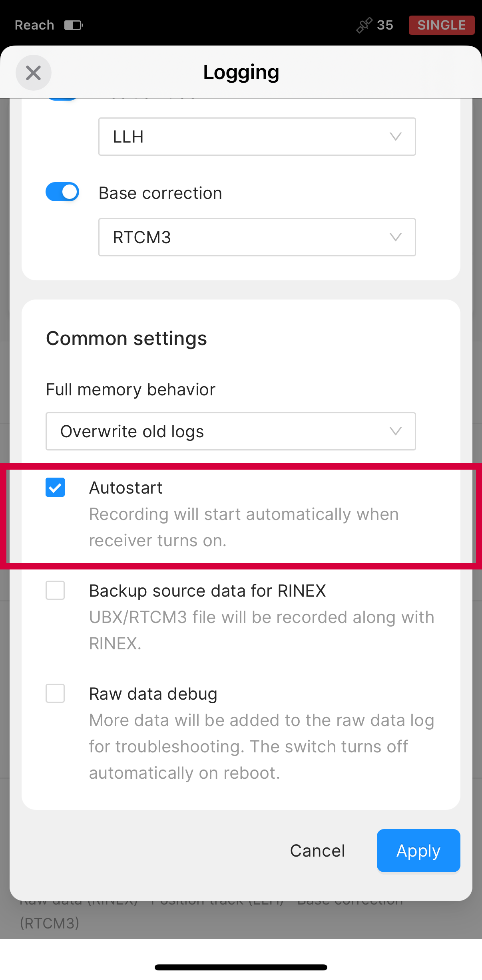This screenshot has width=482, height=980.
Task: Close the Logging dialog with X
Action: pos(34,73)
